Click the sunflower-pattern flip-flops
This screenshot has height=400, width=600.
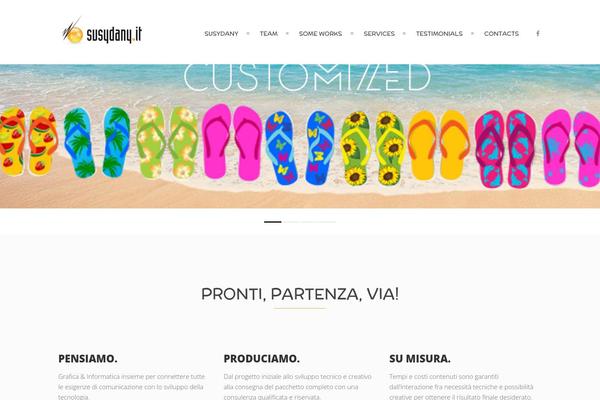coord(372,148)
